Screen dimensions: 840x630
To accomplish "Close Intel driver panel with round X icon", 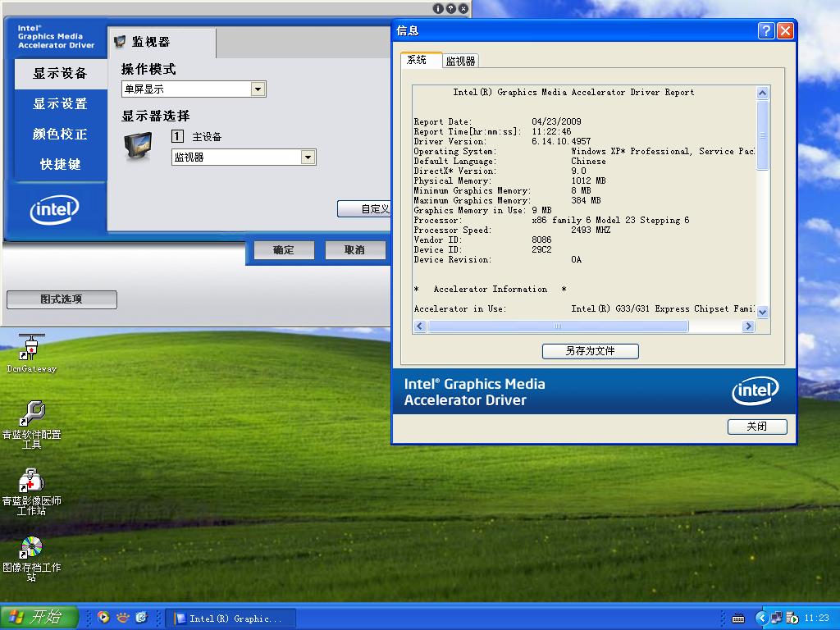I will [463, 8].
